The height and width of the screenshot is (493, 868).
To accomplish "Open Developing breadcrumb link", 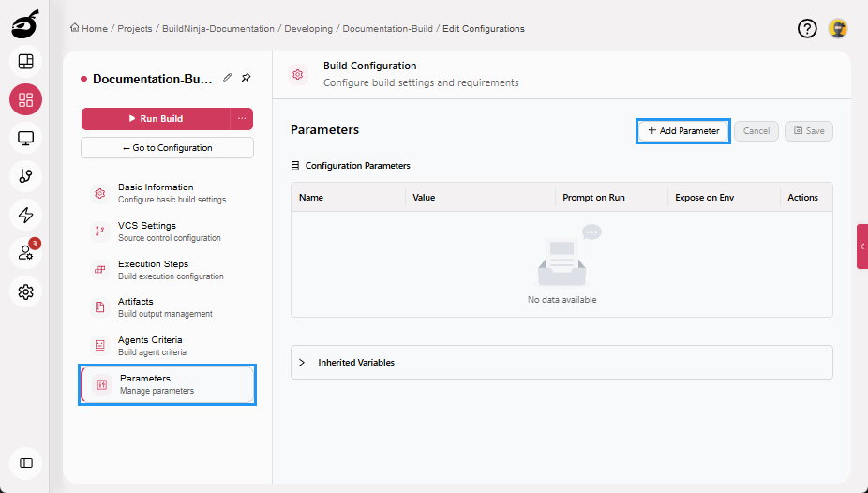I will click(308, 29).
